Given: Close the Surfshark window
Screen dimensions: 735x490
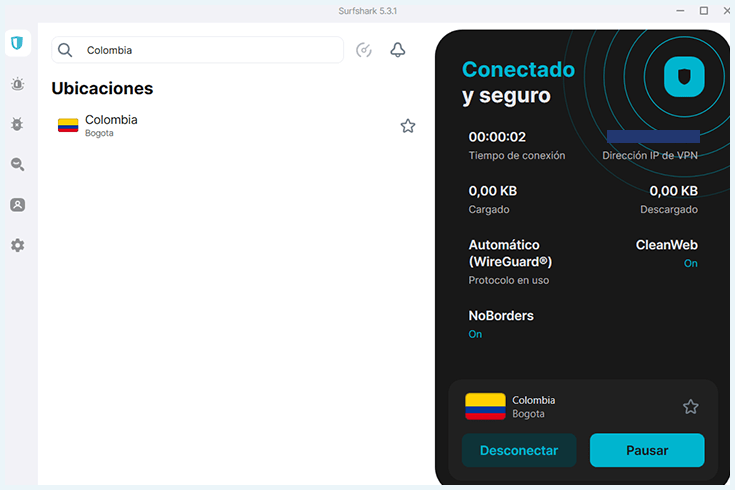Looking at the screenshot, I should [727, 10].
